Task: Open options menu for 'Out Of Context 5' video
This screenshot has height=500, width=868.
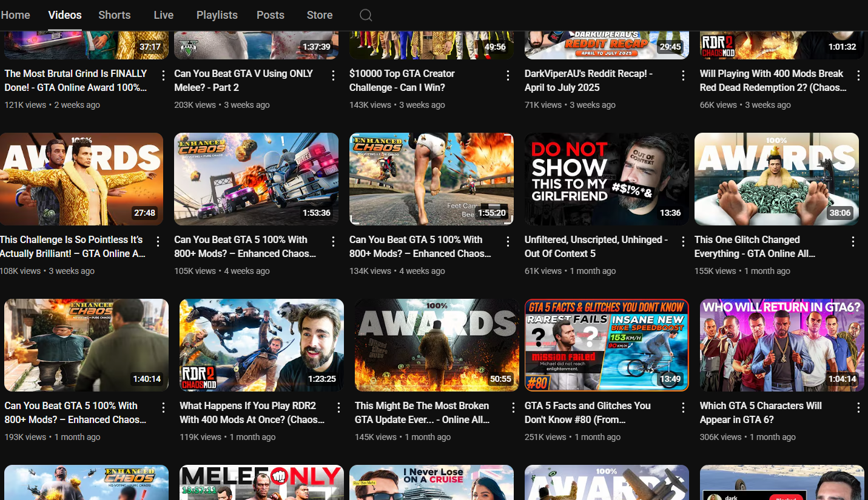Action: (683, 241)
